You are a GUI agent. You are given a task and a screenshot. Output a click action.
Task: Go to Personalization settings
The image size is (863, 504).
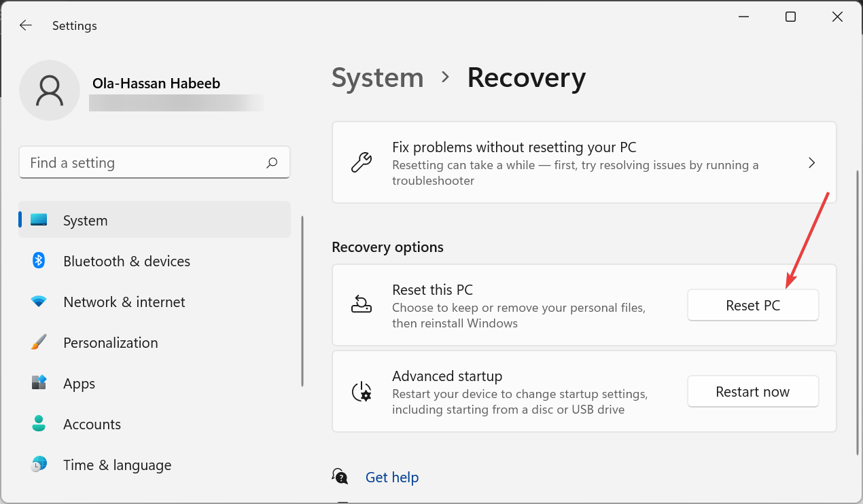pyautogui.click(x=154, y=342)
